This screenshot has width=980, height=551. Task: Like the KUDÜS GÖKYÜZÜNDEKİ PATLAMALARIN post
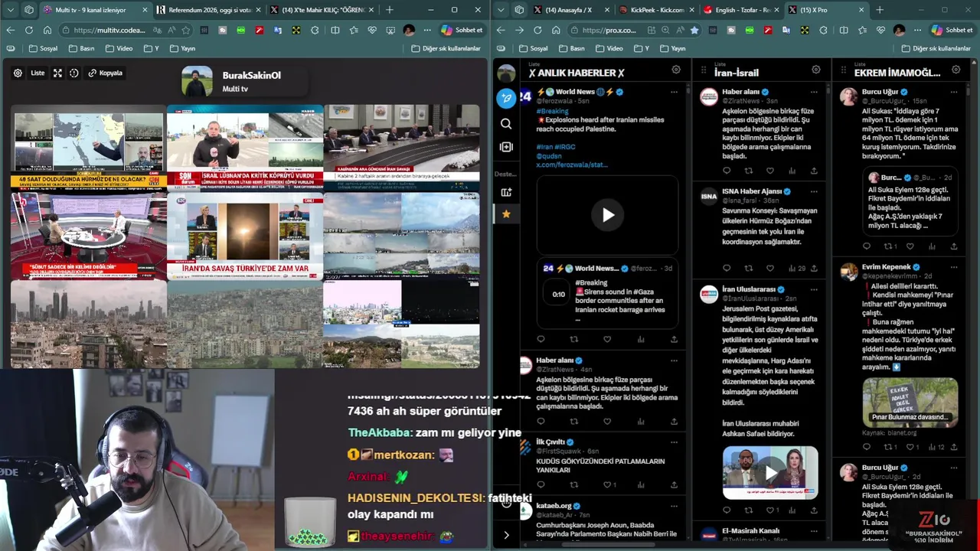tap(607, 484)
